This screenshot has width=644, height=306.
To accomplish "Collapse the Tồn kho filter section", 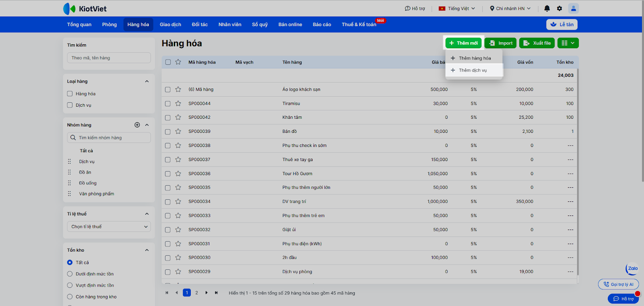I will click(147, 250).
